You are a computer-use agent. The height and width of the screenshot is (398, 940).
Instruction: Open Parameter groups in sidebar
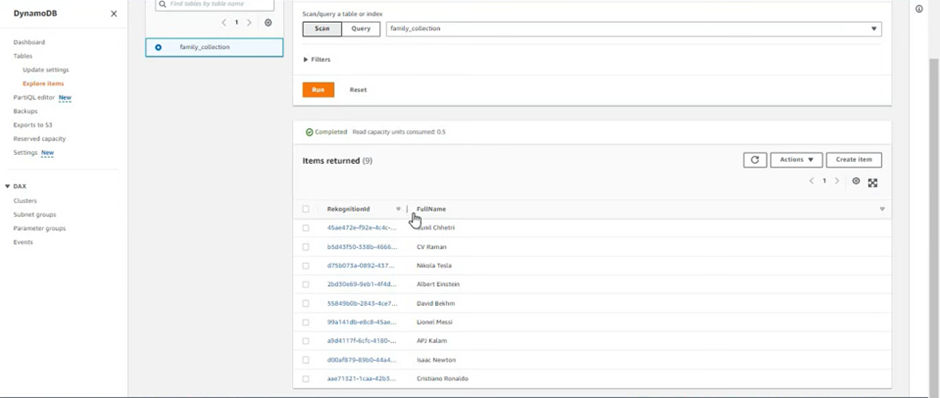(x=40, y=228)
